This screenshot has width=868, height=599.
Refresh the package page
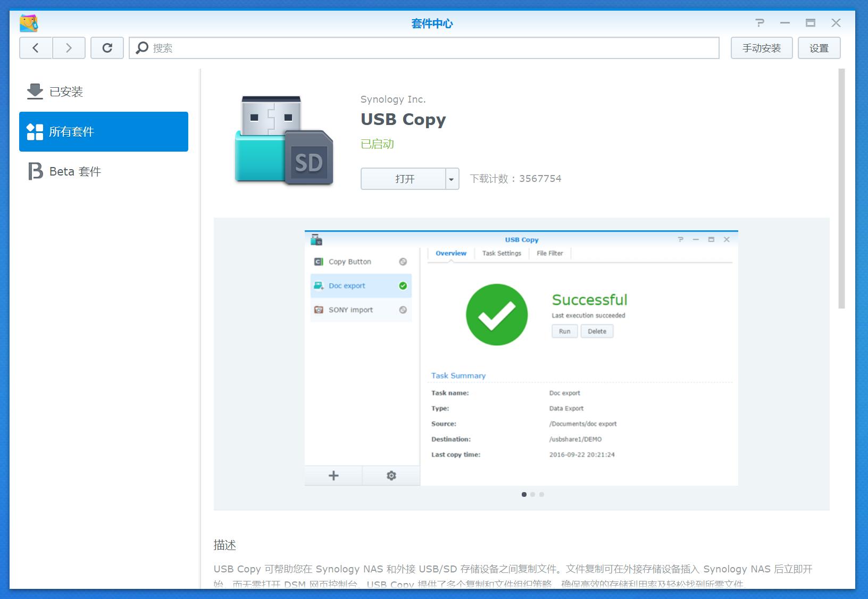point(107,48)
